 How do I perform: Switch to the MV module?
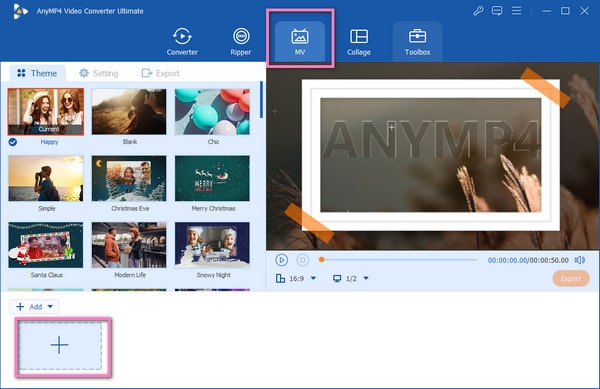(x=300, y=41)
